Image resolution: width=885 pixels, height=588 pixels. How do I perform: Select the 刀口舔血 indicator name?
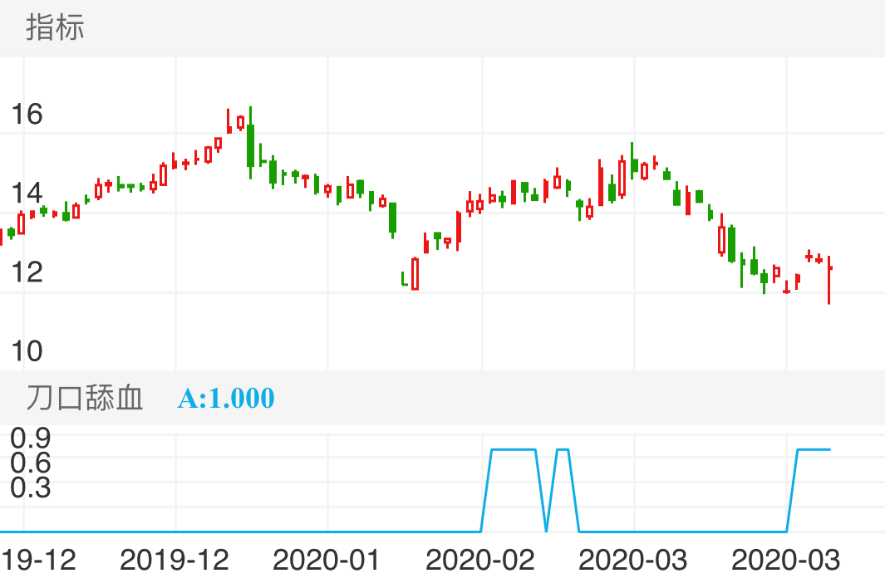tap(85, 398)
